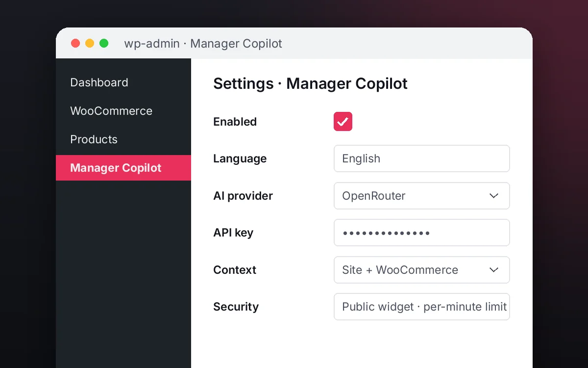Click the Security field with per-minute limit
This screenshot has width=588, height=368.
(x=422, y=307)
